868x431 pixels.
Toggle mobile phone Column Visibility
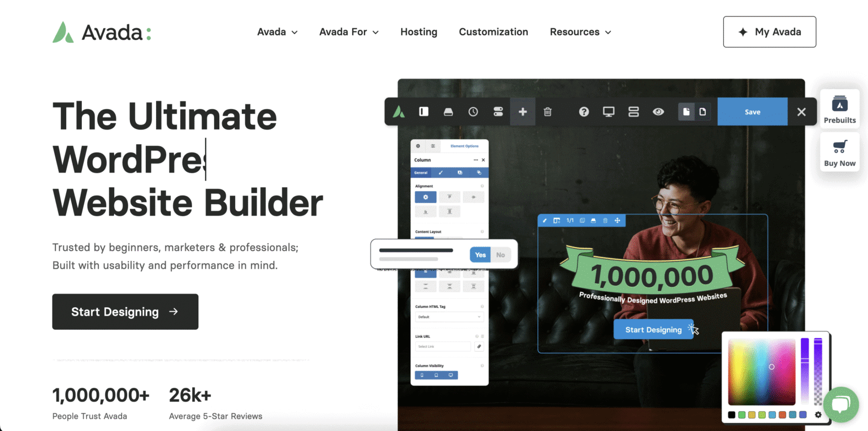pyautogui.click(x=422, y=375)
